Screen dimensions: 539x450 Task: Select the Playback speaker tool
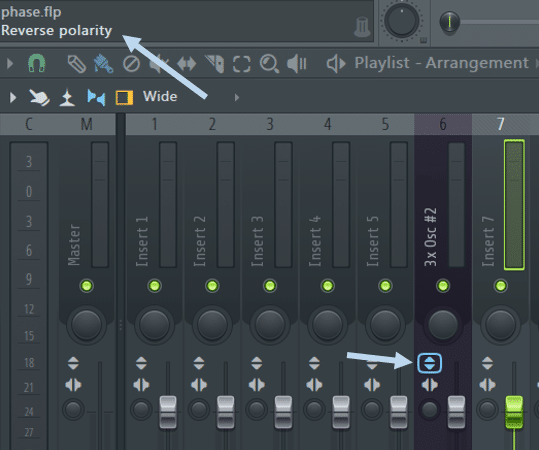(x=297, y=64)
